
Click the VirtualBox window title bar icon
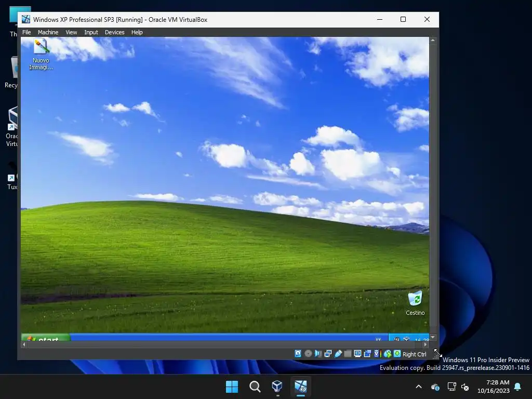coord(26,19)
